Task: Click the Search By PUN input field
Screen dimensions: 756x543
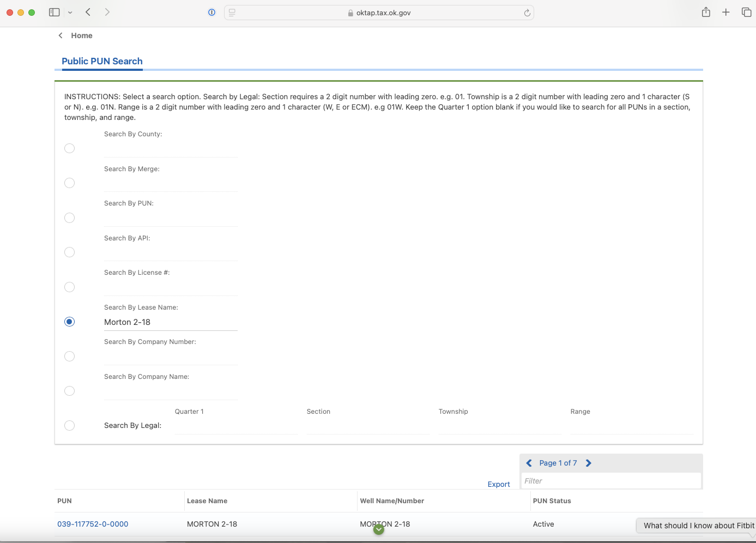Action: tap(171, 218)
